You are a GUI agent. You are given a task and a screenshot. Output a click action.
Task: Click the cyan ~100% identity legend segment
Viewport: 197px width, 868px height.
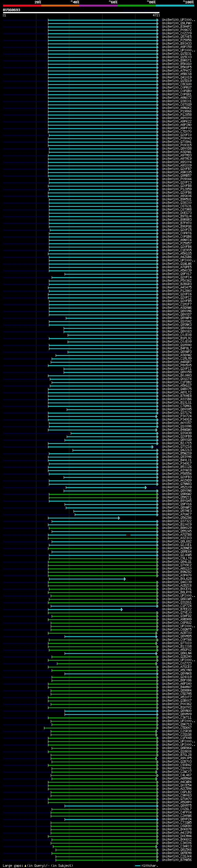pos(175,6)
